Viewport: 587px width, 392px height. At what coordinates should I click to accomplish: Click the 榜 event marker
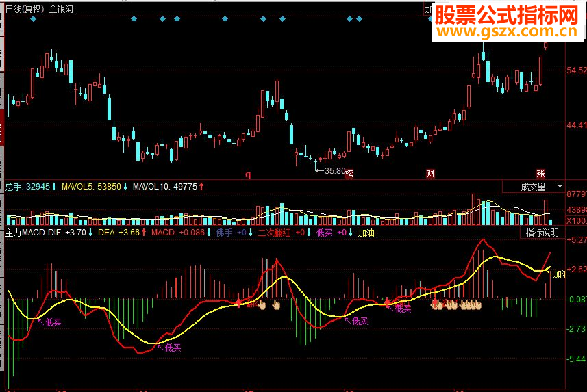[349, 174]
